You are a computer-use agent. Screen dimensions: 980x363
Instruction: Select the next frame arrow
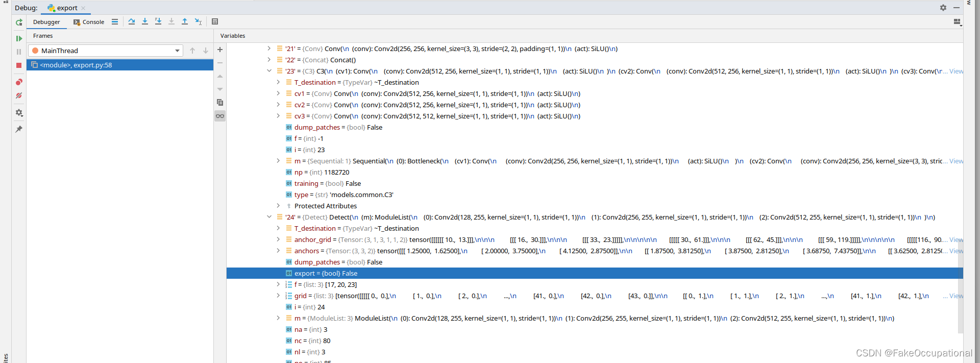pos(206,51)
